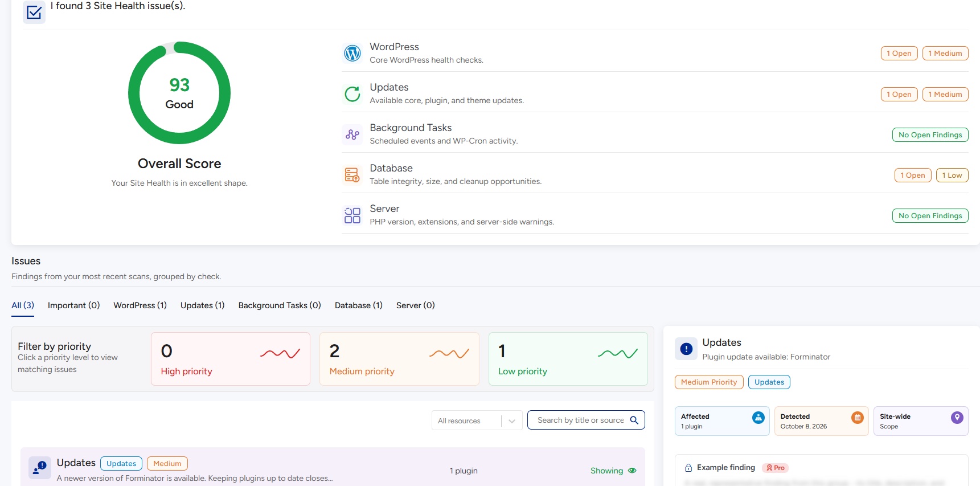Click the Server grid icon
This screenshot has width=980, height=486.
tap(352, 215)
